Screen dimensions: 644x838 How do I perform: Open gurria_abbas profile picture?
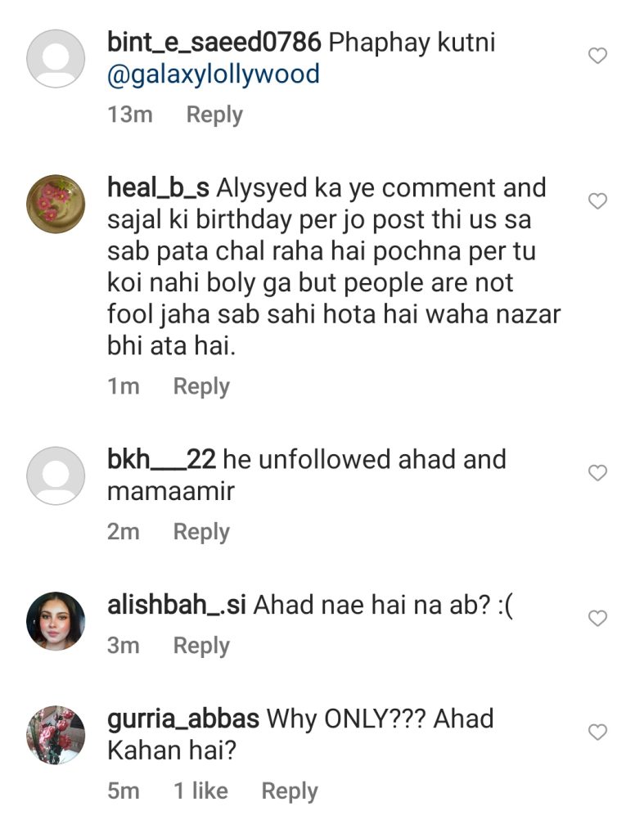point(56,734)
